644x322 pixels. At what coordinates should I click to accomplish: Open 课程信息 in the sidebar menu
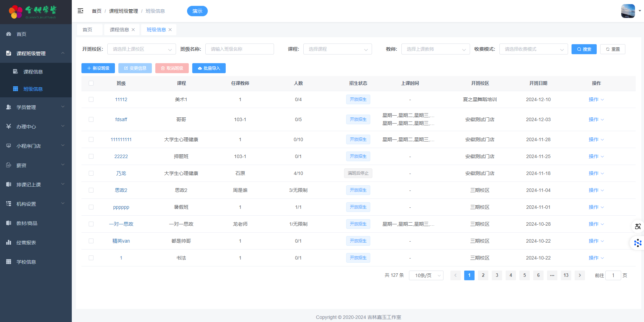click(33, 72)
